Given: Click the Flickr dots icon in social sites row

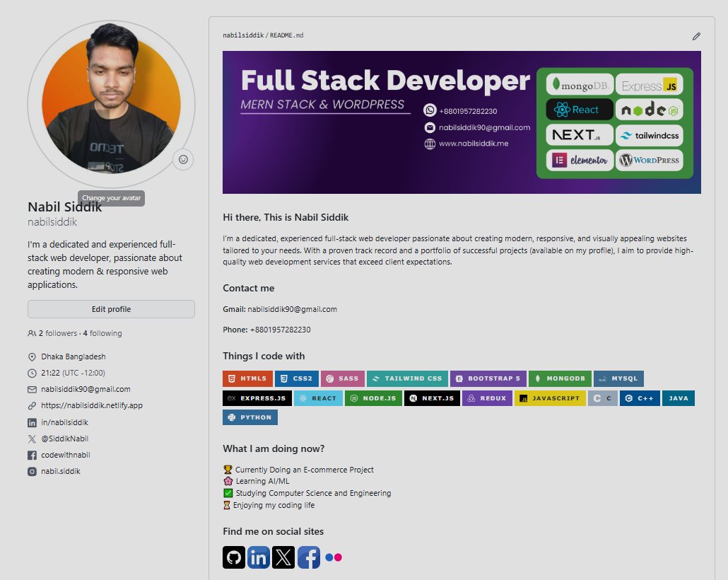Looking at the screenshot, I should [x=334, y=557].
